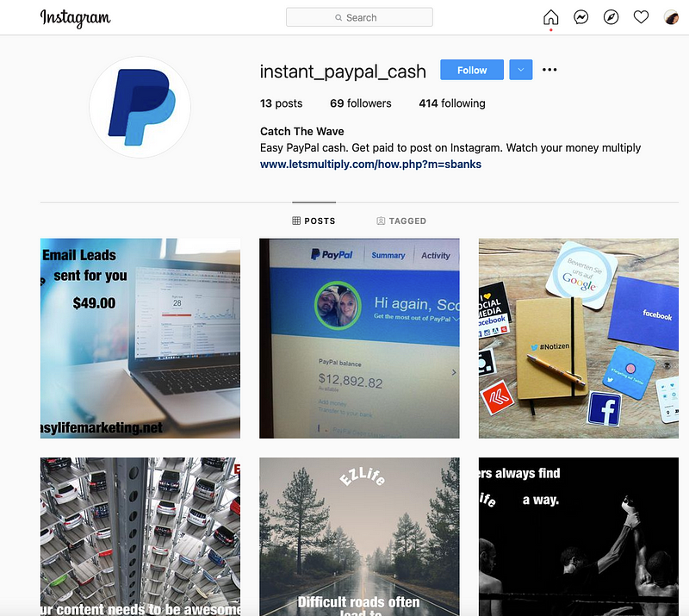The width and height of the screenshot is (689, 616).
Task: Open the PayPal balance screenshot post
Action: click(359, 338)
